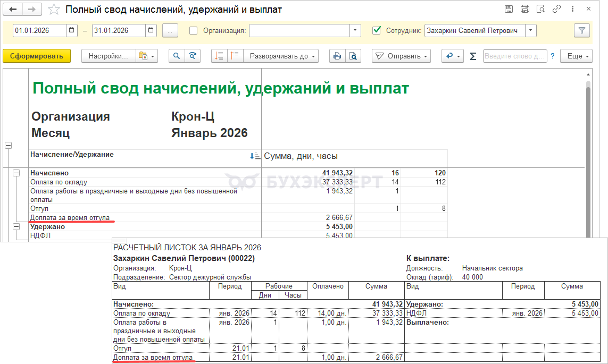Click the print icon in the report toolbar
Image resolution: width=608 pixels, height=364 pixels.
[337, 56]
